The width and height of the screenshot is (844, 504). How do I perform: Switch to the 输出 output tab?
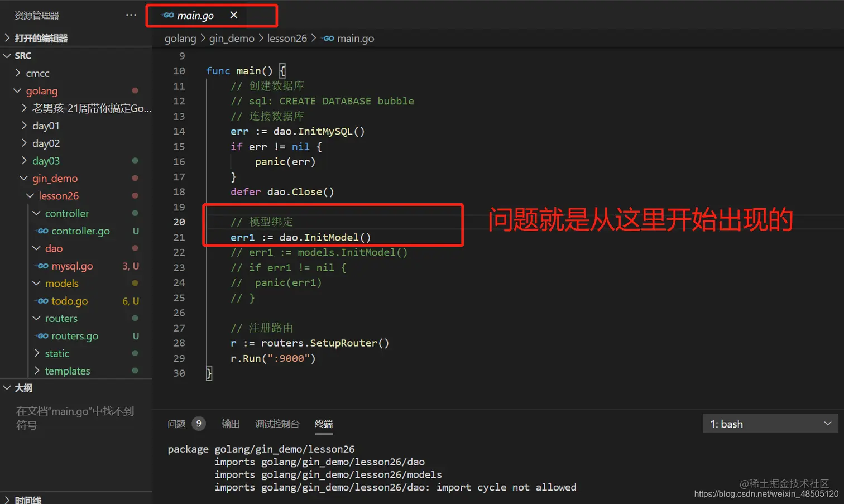[231, 424]
